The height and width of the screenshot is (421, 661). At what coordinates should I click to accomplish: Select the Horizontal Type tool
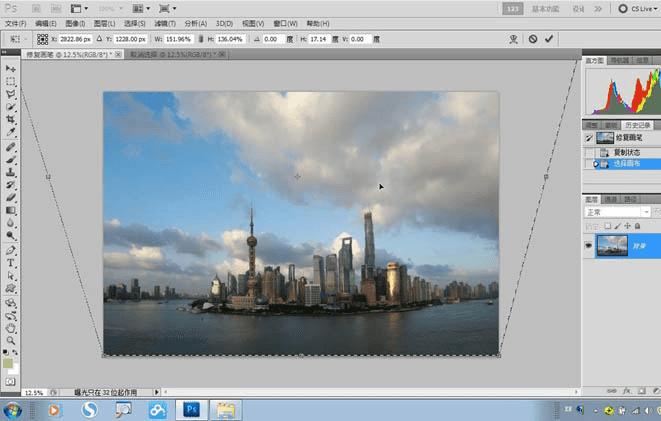11,262
